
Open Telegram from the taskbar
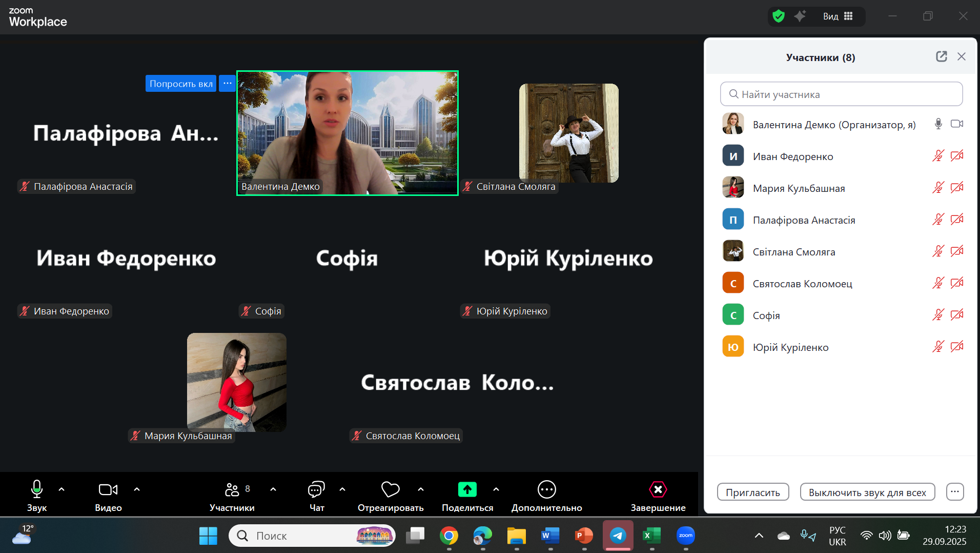pyautogui.click(x=618, y=536)
